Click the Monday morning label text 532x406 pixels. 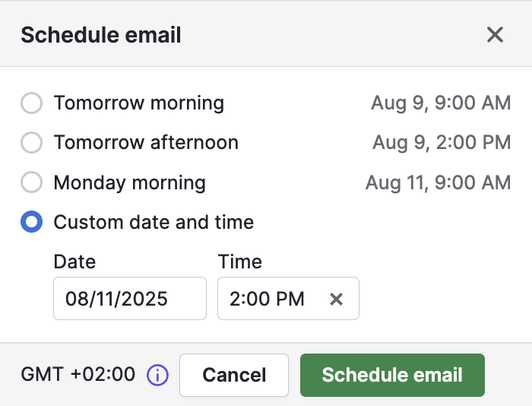coord(130,183)
